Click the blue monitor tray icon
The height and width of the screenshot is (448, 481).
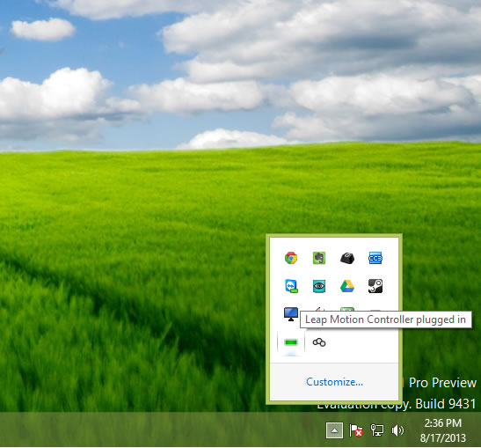291,314
